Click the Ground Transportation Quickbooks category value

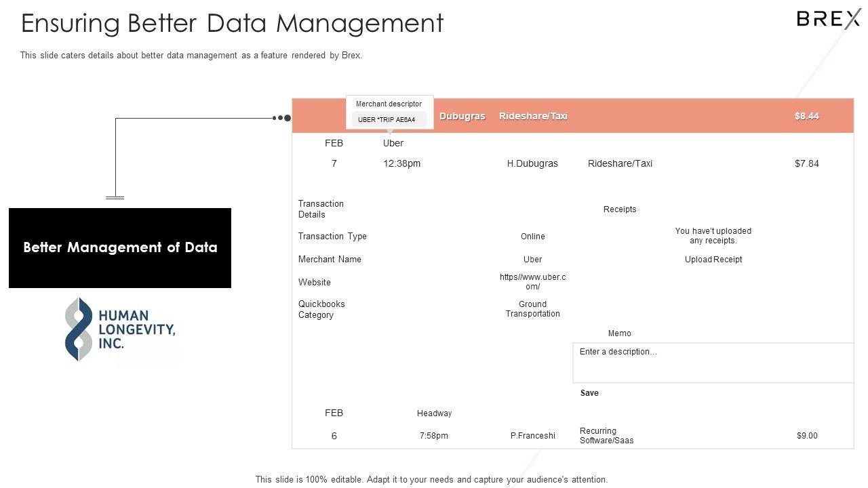coord(532,309)
